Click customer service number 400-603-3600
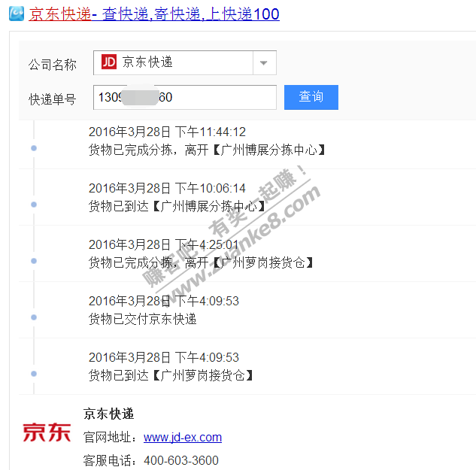Image resolution: width=476 pixels, height=470 pixels. coord(181,460)
